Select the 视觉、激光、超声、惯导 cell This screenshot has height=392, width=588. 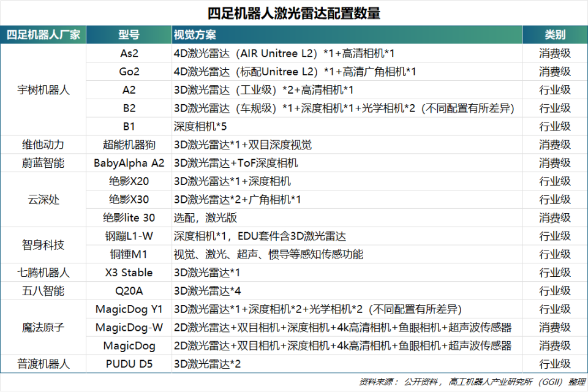347,254
